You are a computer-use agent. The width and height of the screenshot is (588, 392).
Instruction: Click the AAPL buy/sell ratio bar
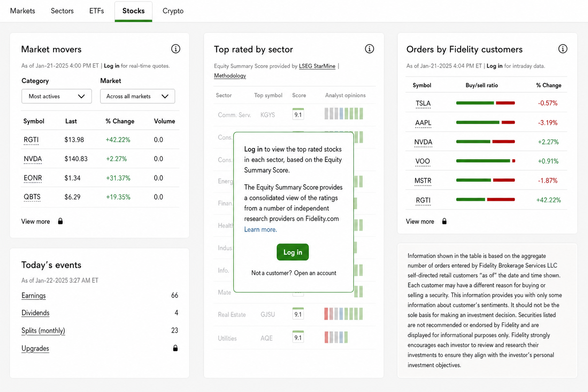485,122
